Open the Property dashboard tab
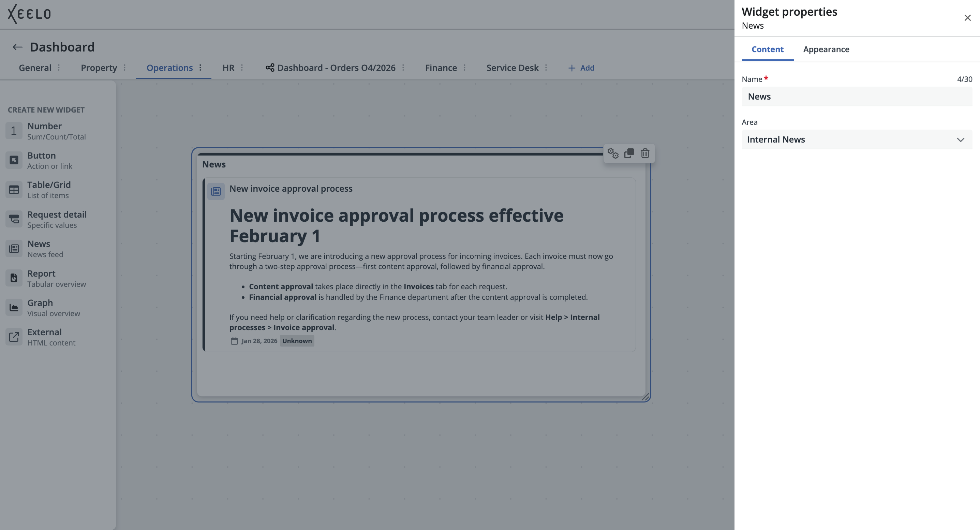 click(x=99, y=68)
